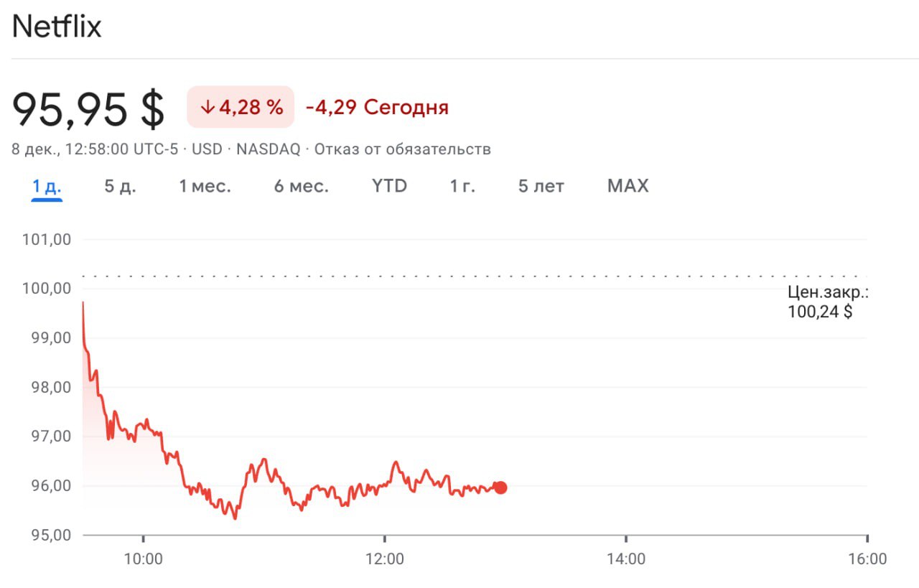Select the MAX range tab
The image size is (919, 588).
[628, 187]
